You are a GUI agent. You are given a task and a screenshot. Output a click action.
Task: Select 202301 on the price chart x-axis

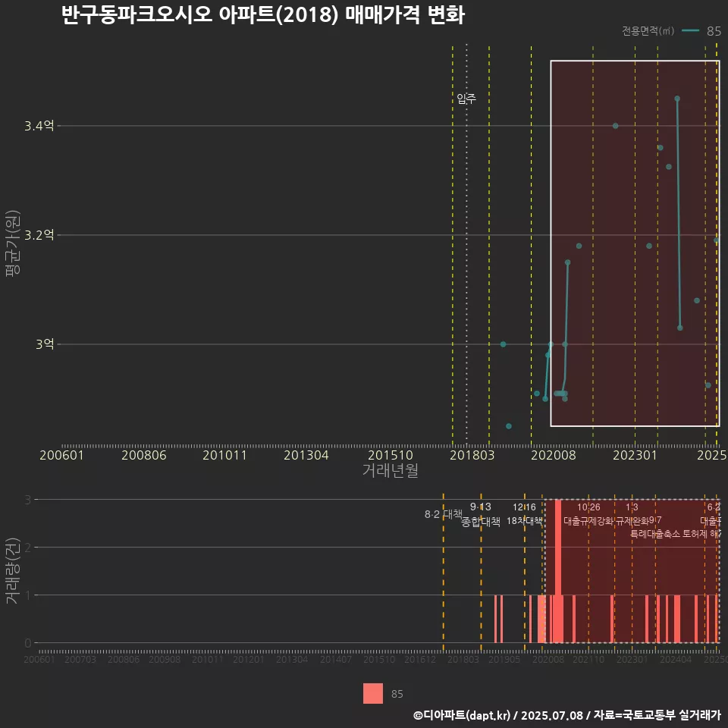pos(635,455)
